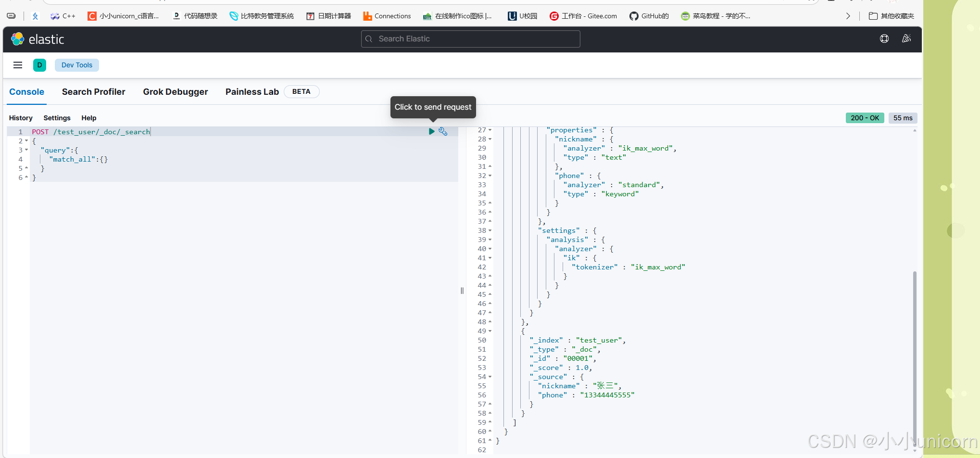The height and width of the screenshot is (458, 980).
Task: Open the 比特教务管理系统 bookmark
Action: click(262, 16)
